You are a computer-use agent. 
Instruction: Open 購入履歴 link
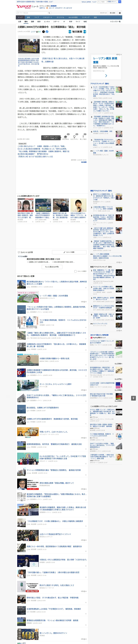coord(112,13)
